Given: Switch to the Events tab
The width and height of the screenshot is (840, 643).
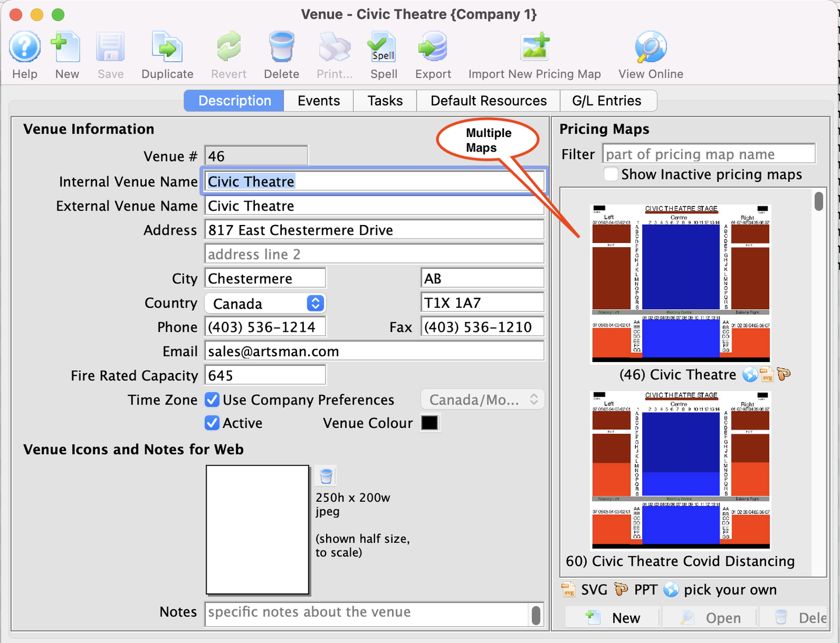Looking at the screenshot, I should 318,101.
